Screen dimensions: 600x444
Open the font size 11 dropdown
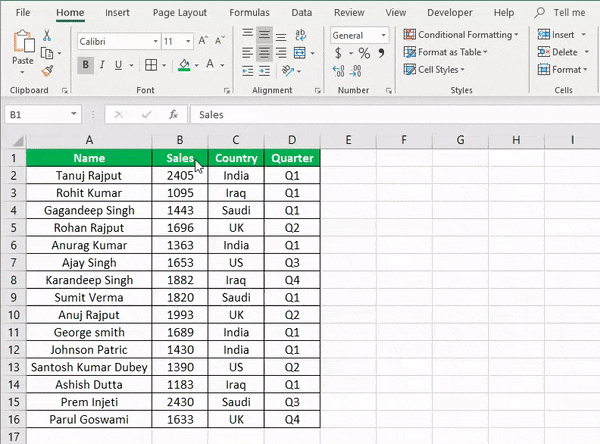pos(188,41)
